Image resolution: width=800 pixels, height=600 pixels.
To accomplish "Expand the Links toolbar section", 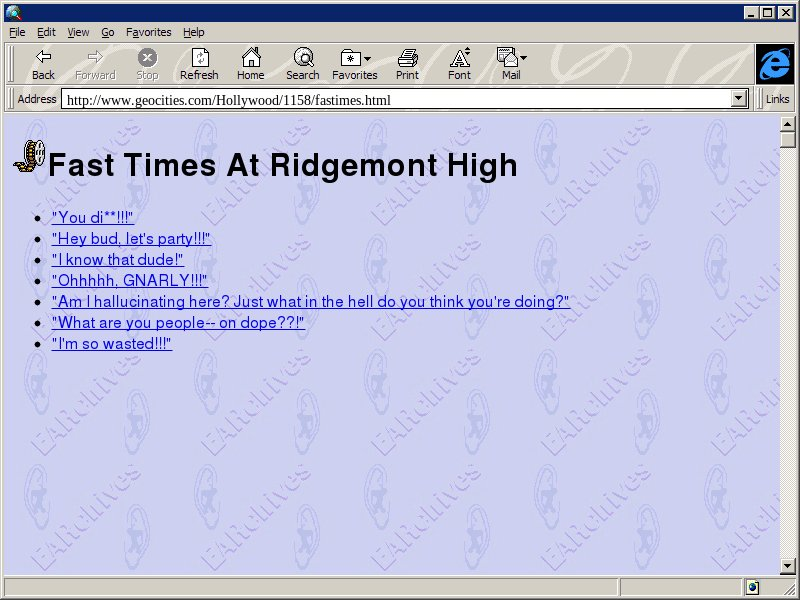I will (777, 99).
